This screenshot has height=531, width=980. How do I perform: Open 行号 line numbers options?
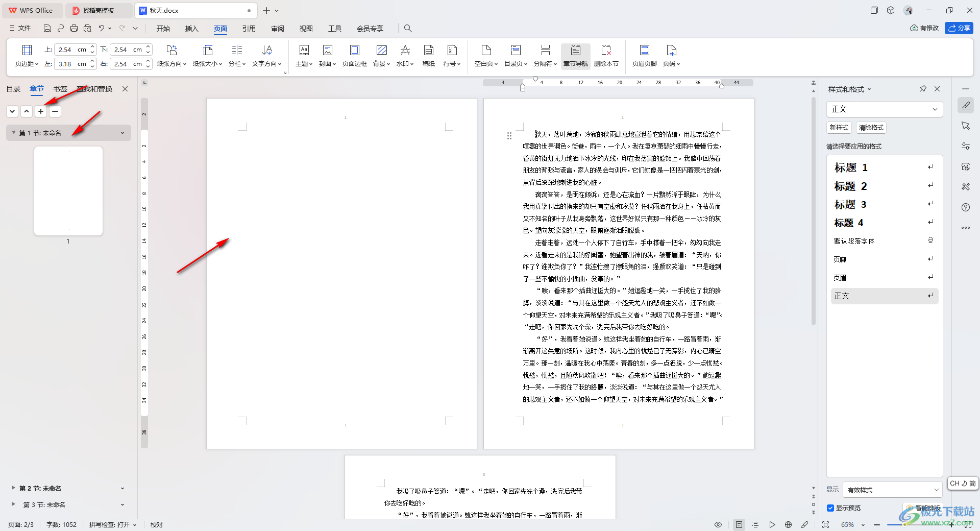[x=452, y=55]
